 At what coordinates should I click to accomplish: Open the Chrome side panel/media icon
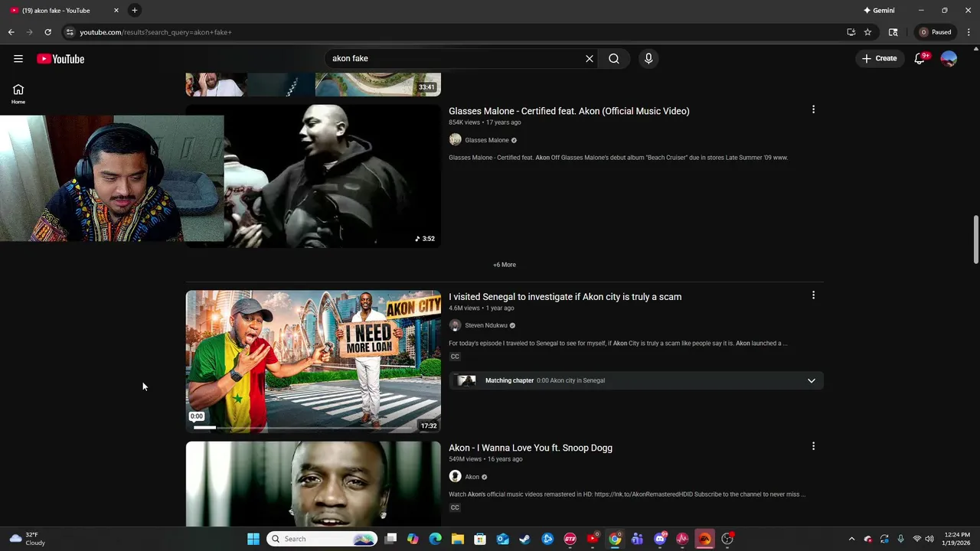[x=893, y=32]
